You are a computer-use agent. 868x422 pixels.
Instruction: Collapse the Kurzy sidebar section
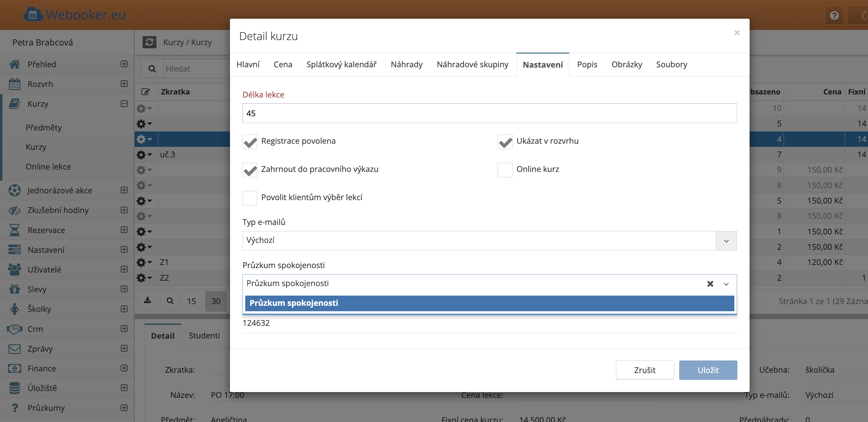click(x=124, y=104)
